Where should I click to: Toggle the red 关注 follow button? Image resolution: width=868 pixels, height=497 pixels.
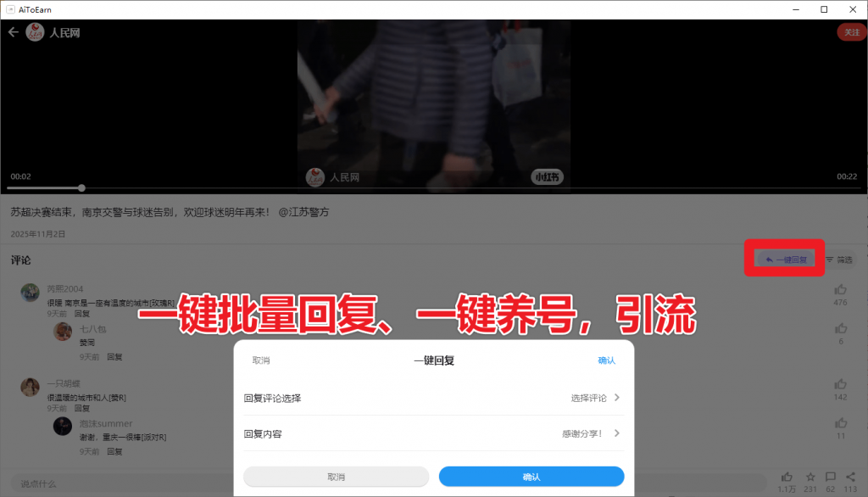point(851,32)
